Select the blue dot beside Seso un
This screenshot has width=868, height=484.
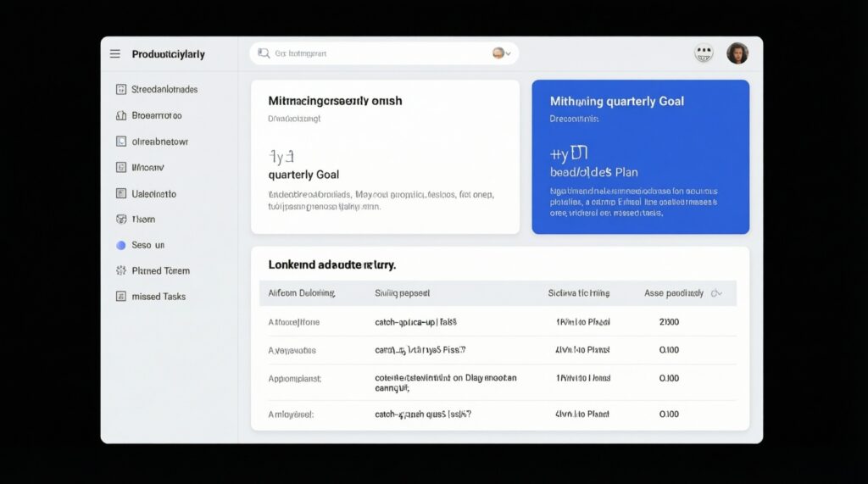(x=120, y=245)
